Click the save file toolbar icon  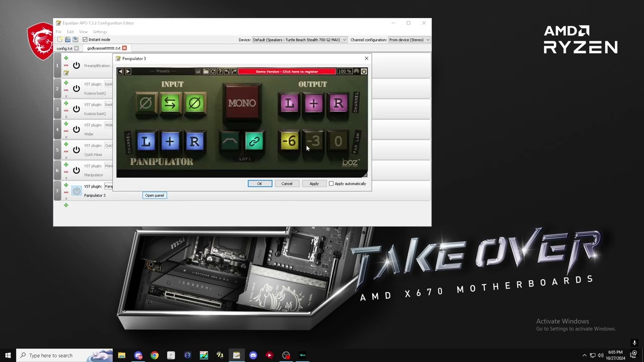pos(75,40)
